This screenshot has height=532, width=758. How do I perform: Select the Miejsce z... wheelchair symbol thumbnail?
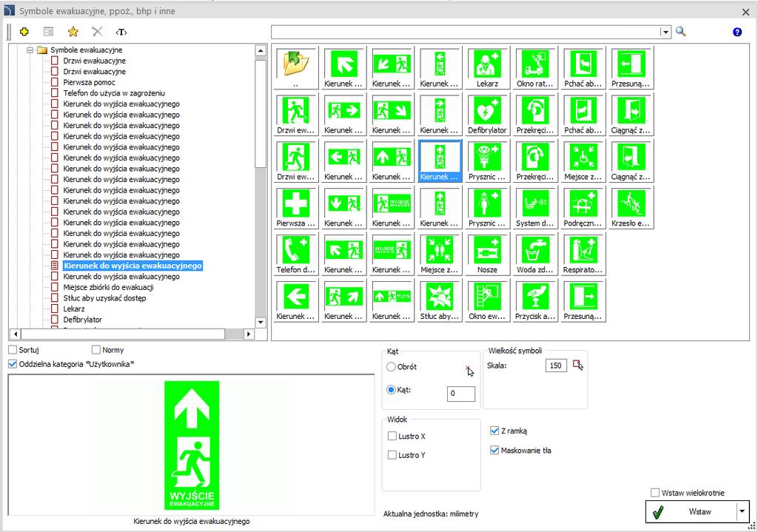(x=583, y=161)
